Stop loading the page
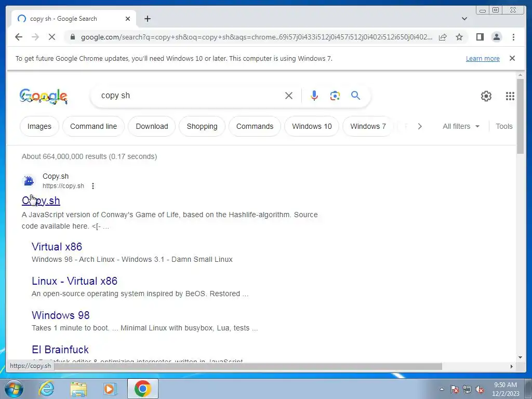The image size is (532, 399). pyautogui.click(x=52, y=37)
